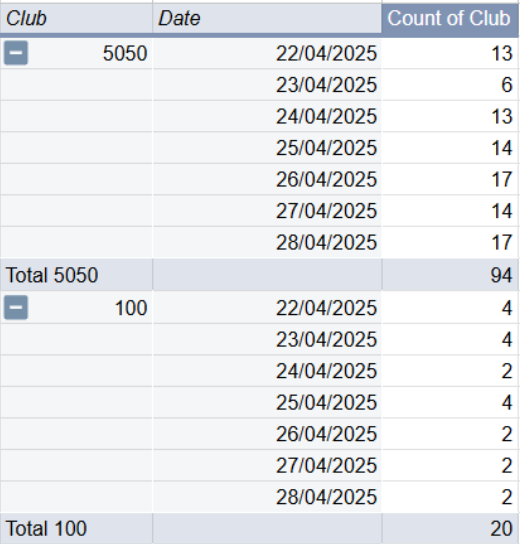Select count 13 for 22/04/2025 club 5050

point(450,53)
